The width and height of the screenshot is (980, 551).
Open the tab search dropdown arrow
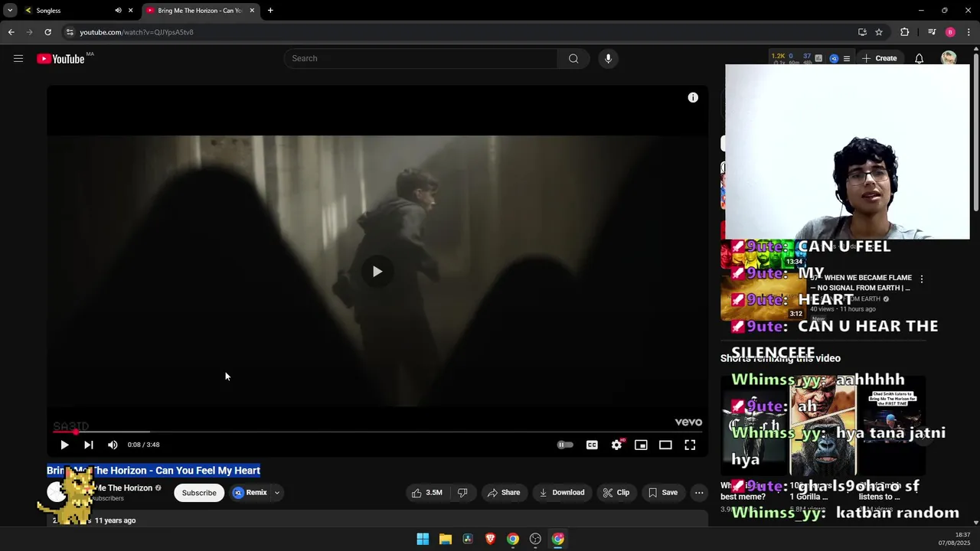coord(10,11)
